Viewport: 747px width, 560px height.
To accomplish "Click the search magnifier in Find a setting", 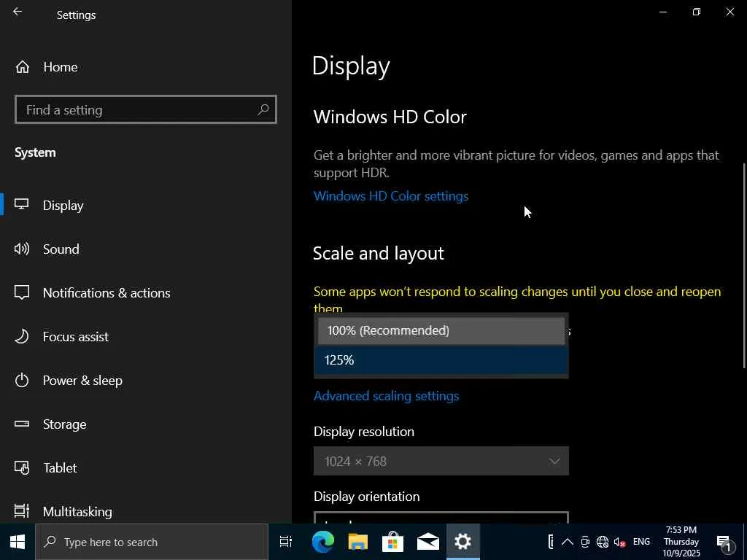I will click(263, 110).
